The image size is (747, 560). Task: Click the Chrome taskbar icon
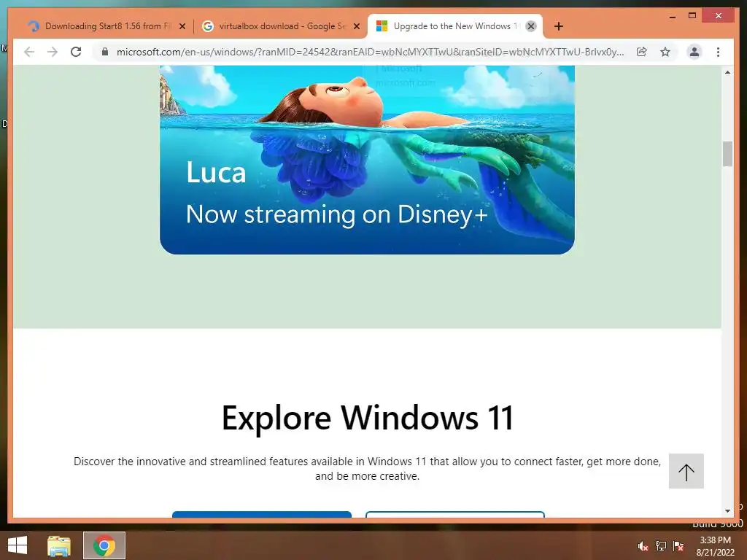click(104, 545)
